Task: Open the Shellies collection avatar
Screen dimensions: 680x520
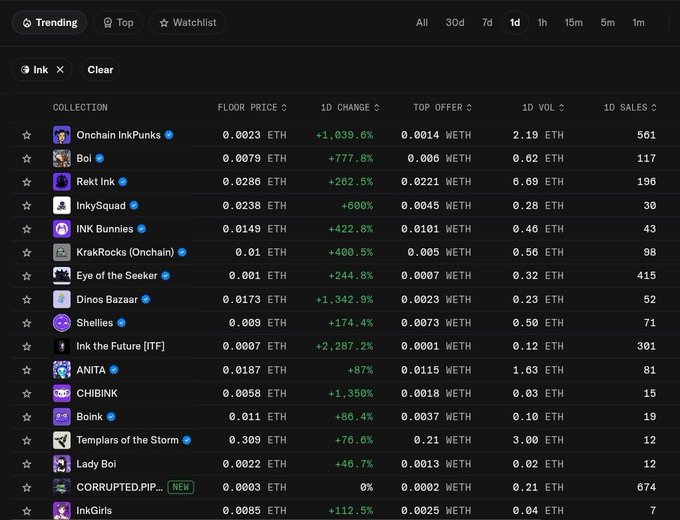Action: click(62, 323)
